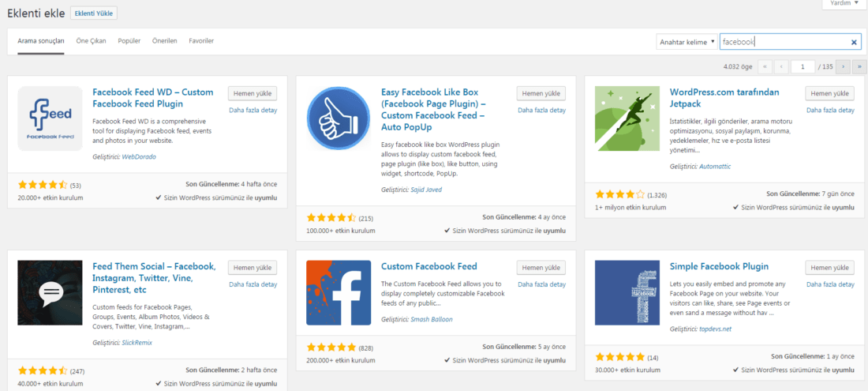Click '20.000+ etkin kurulum' text
The height and width of the screenshot is (391, 868).
pos(51,197)
